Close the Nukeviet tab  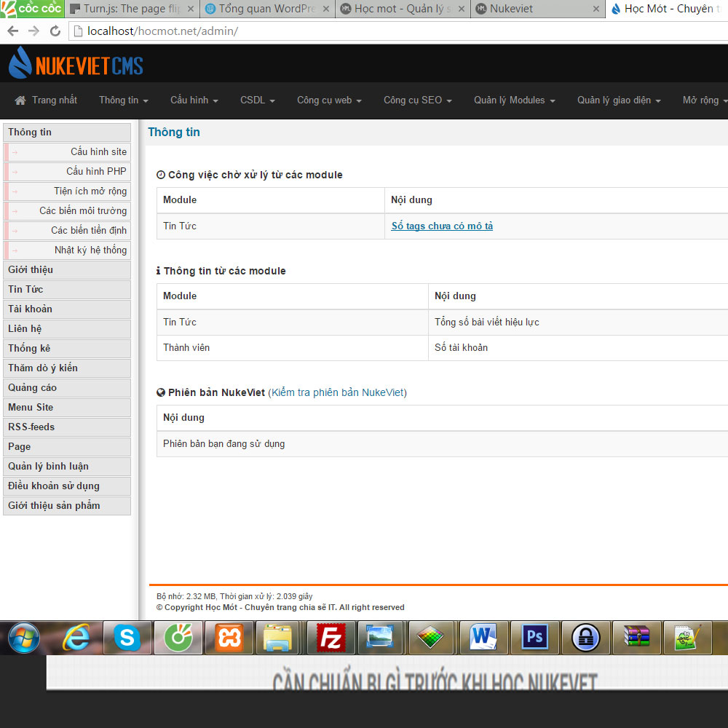tap(596, 9)
